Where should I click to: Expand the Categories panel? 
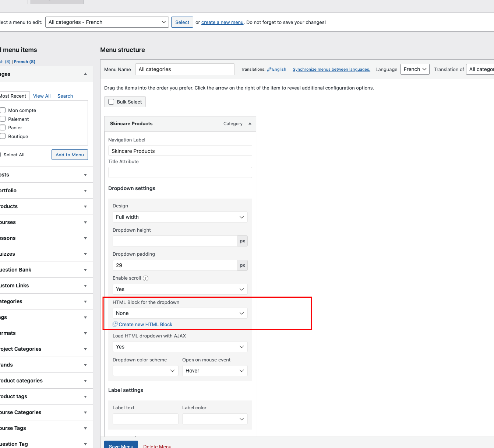[85, 302]
